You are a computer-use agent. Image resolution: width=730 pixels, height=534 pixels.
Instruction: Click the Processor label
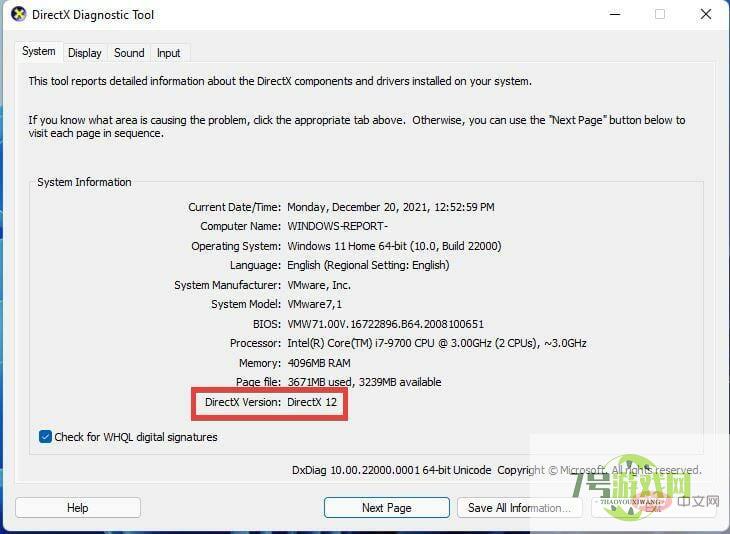coord(256,343)
